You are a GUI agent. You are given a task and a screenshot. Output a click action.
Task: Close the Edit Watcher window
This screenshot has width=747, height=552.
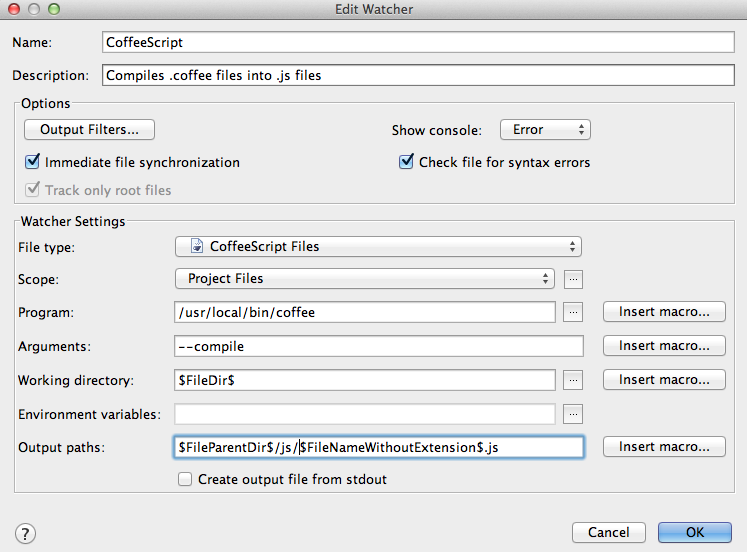coord(14,9)
